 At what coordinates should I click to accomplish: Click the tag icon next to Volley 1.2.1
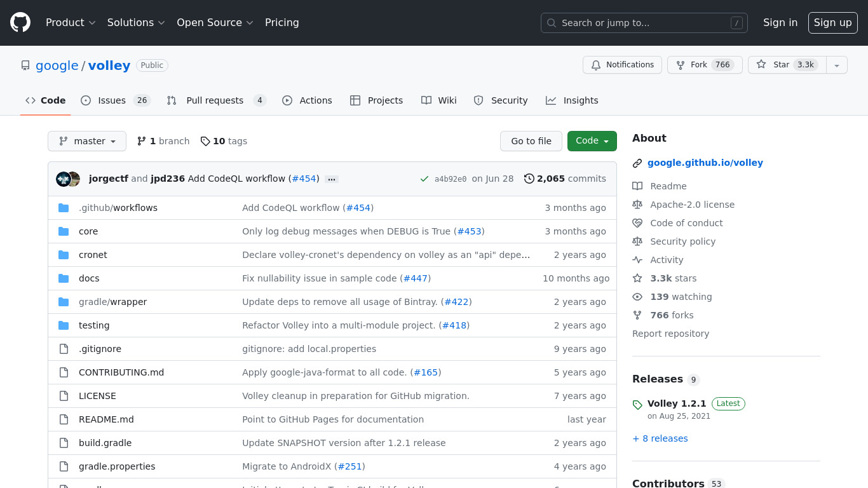click(637, 405)
